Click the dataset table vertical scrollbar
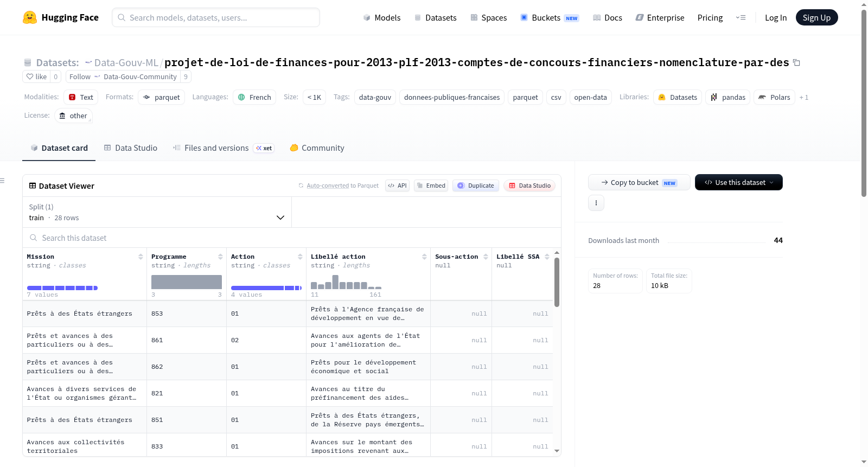This screenshot has width=868, height=467. (557, 282)
